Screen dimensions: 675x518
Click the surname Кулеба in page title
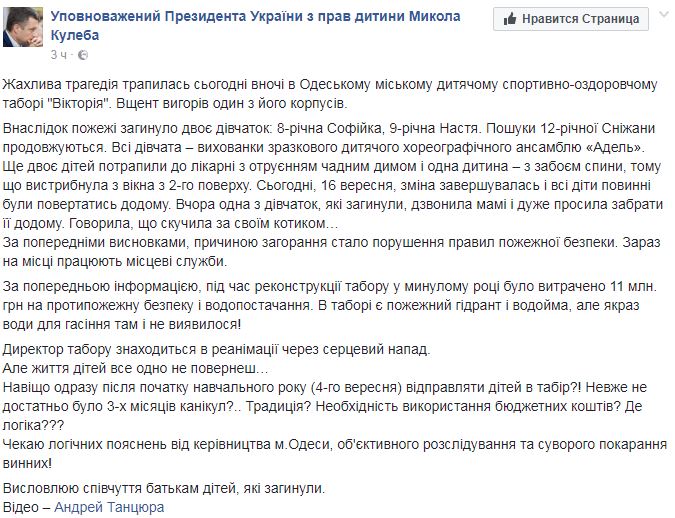click(x=74, y=35)
